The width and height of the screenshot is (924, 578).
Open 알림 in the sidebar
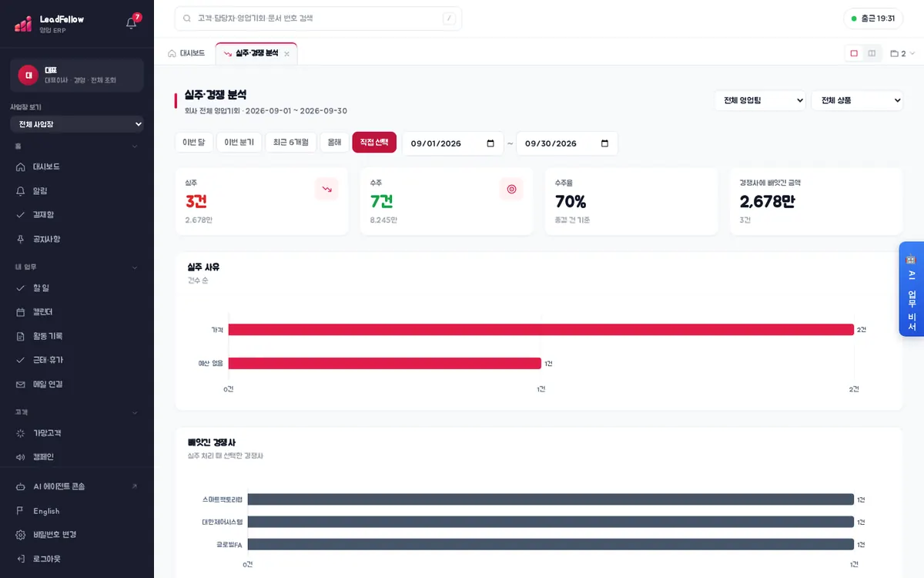(77, 190)
